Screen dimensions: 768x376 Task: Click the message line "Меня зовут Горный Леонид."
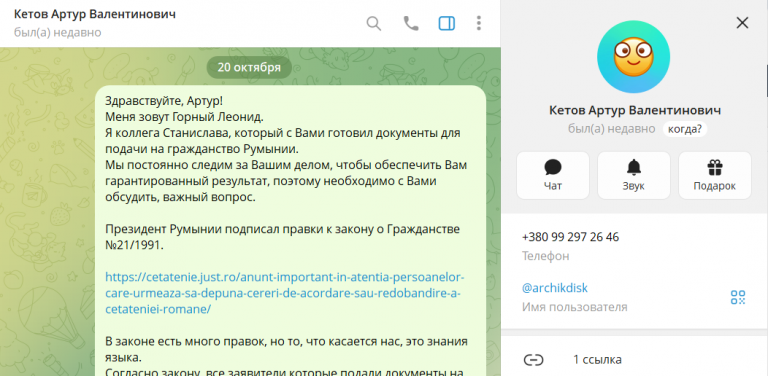click(x=184, y=118)
